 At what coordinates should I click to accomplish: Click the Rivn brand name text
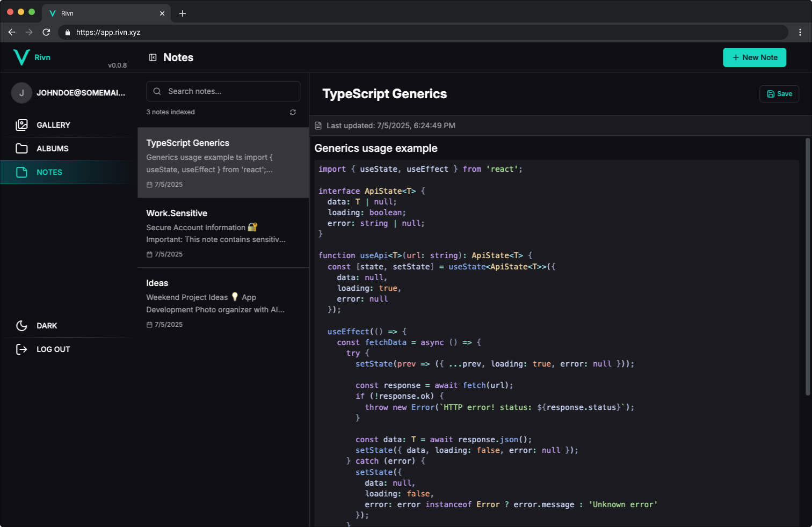[x=42, y=57]
